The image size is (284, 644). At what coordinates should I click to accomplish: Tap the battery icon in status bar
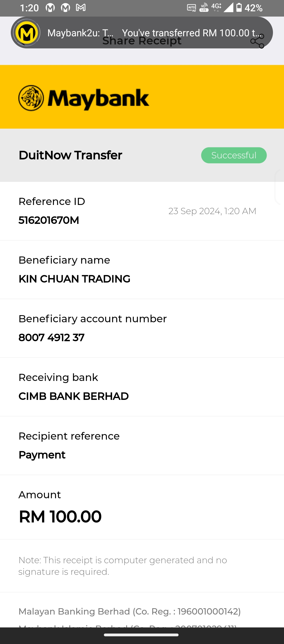click(239, 8)
